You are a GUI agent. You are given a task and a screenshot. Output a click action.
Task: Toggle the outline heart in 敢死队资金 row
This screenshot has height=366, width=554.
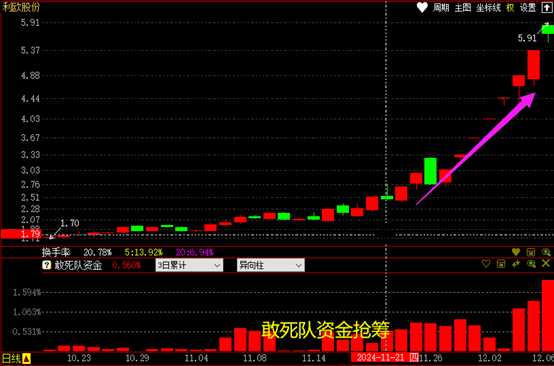click(486, 264)
